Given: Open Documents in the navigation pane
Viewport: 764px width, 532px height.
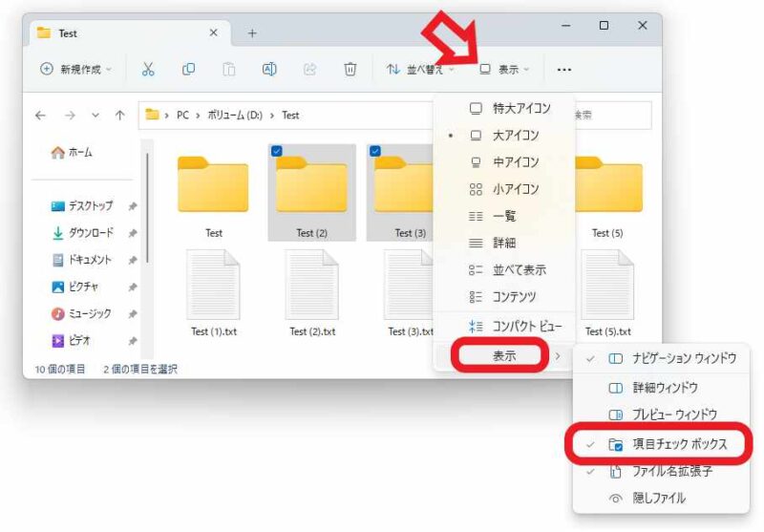Looking at the screenshot, I should point(81,260).
